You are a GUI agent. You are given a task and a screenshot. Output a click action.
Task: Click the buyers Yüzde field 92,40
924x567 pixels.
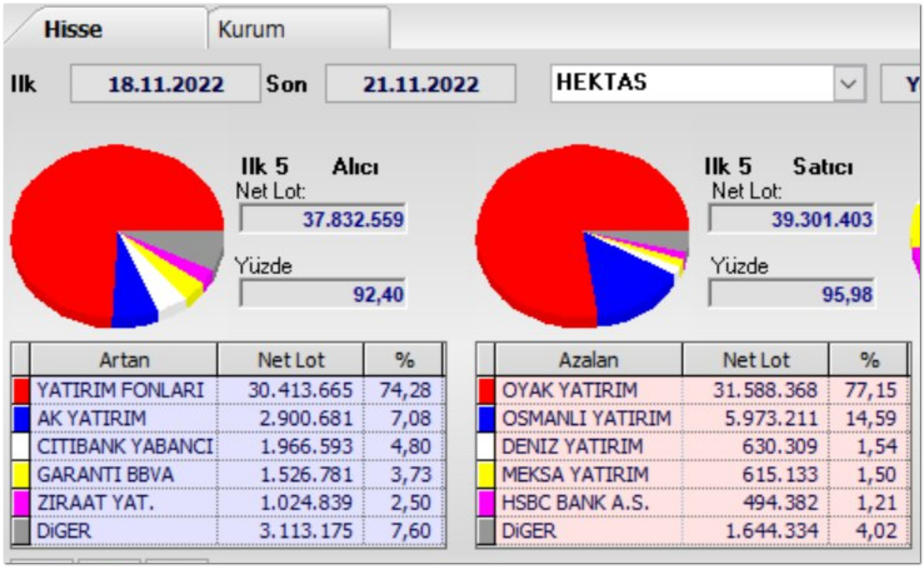[x=323, y=294]
